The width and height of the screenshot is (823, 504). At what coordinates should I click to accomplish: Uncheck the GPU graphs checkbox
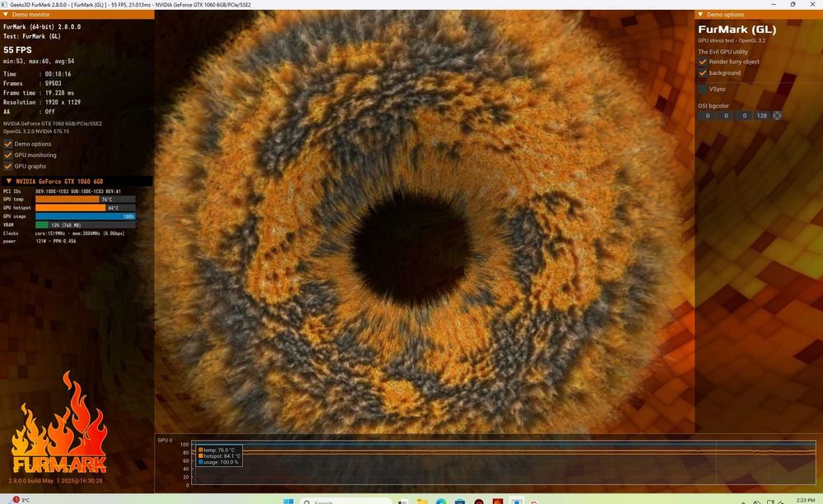point(8,166)
